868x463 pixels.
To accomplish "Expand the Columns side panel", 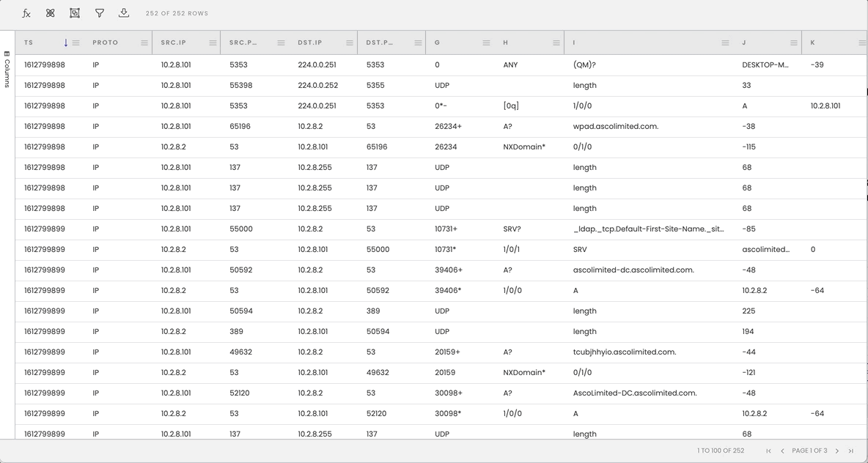I will pos(7,69).
